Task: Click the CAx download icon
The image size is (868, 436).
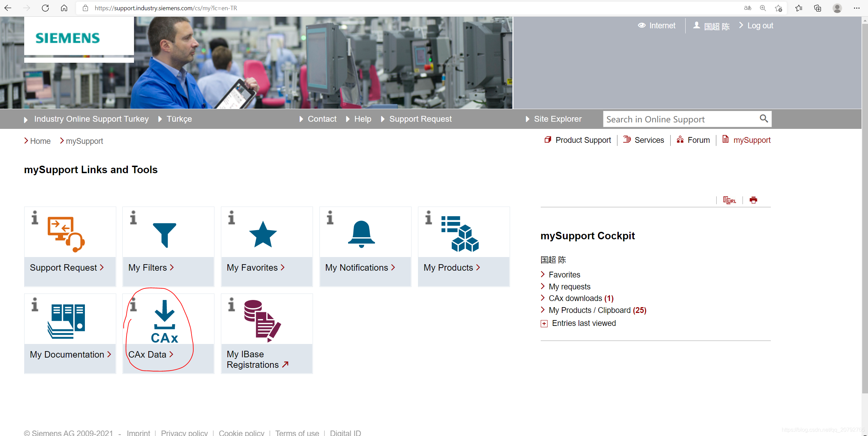Action: point(165,321)
